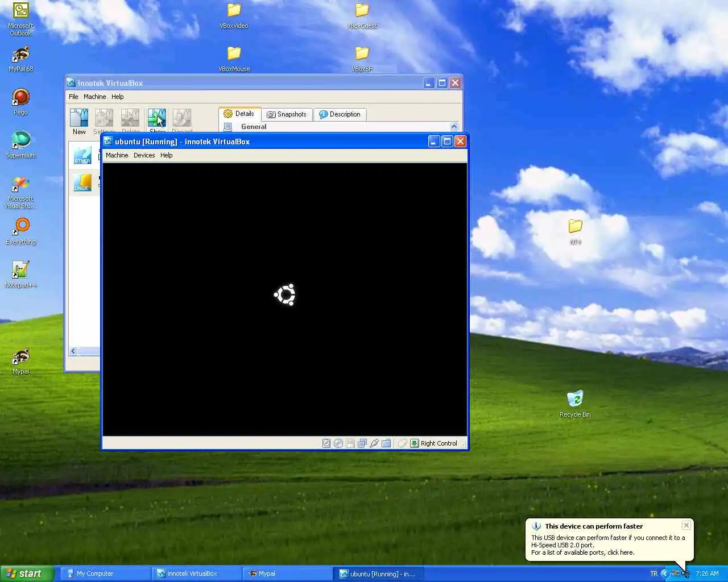This screenshot has width=728, height=582.
Task: Select the Linux VM entry in the list
Action: point(84,182)
